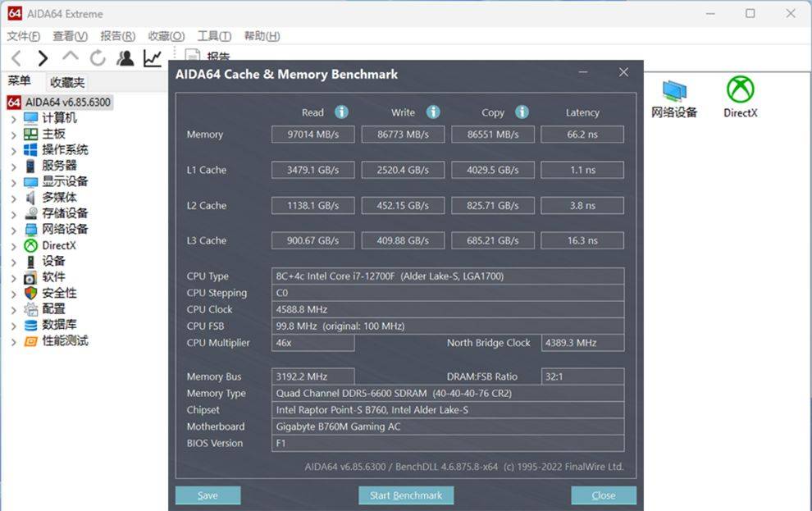Click the info icon next to Copy

pos(522,112)
